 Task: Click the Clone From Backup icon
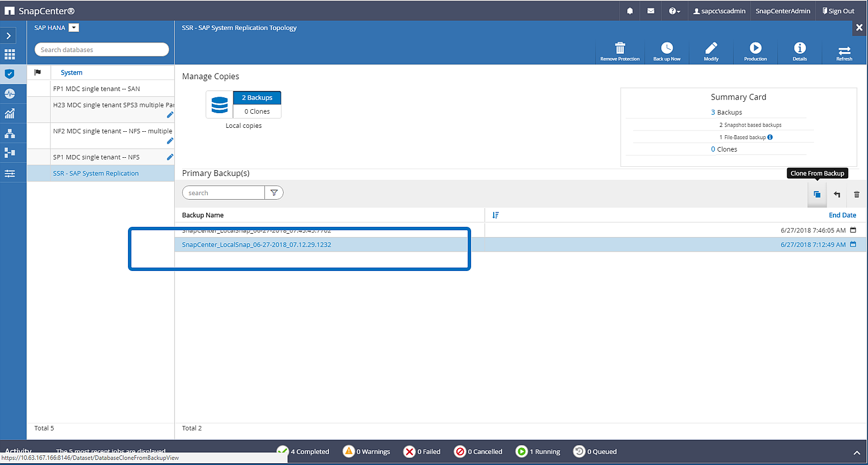tap(817, 195)
